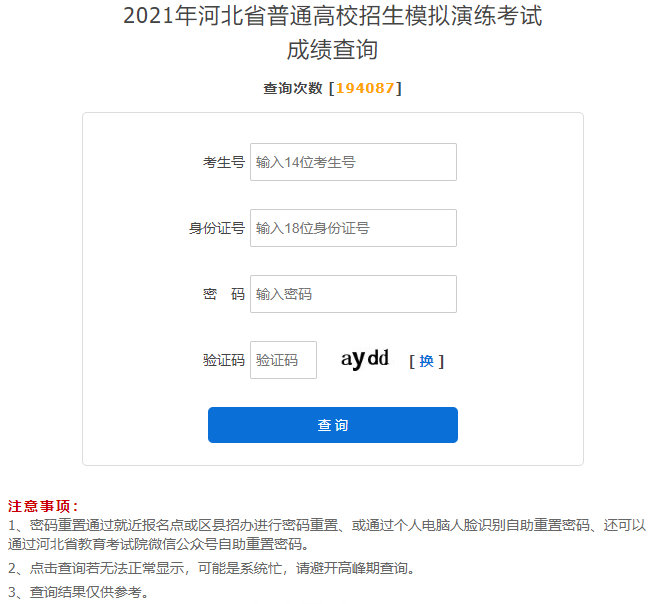Click the third note 查询结果仅供参考

(78, 592)
